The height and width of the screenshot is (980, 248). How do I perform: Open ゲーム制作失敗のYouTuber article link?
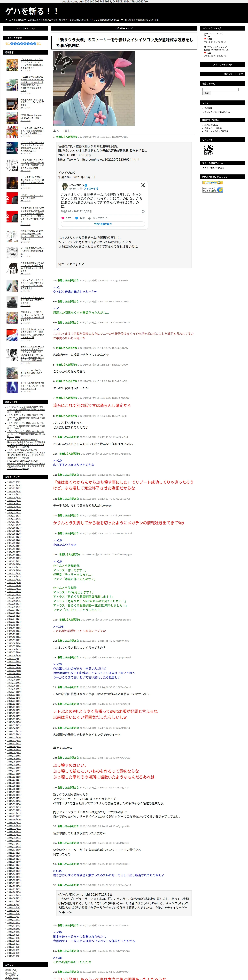[32, 251]
